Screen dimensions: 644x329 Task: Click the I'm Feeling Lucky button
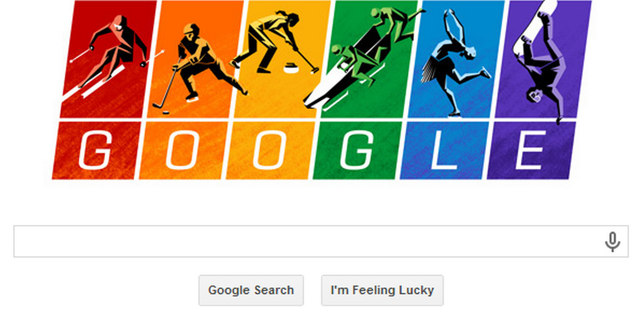[383, 290]
